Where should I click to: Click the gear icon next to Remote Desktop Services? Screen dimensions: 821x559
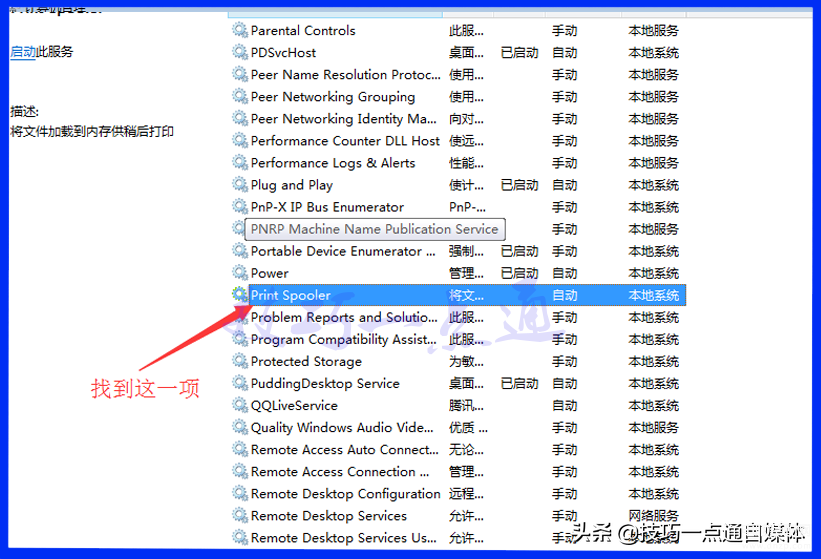click(240, 516)
